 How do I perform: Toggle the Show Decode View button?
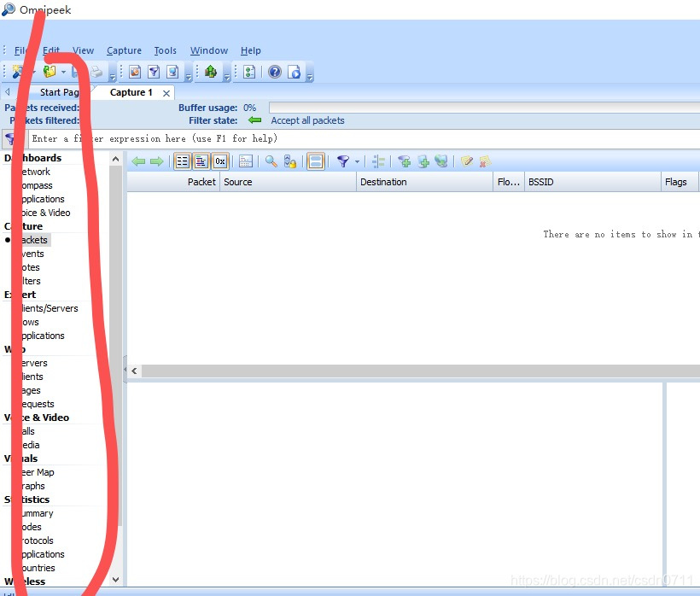coord(201,161)
